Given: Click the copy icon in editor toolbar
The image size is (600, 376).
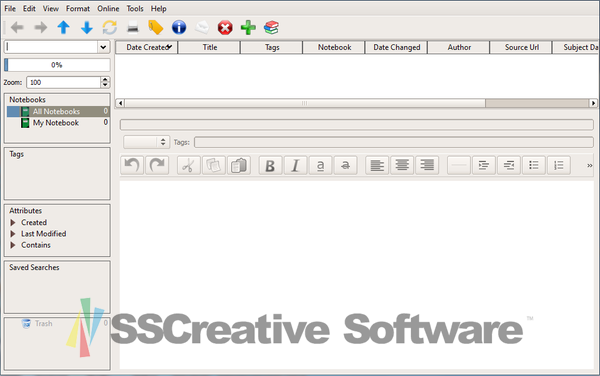Looking at the screenshot, I should pyautogui.click(x=214, y=165).
